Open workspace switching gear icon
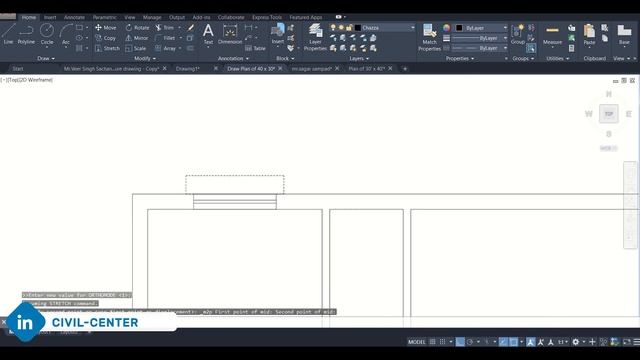Screen dimensions: 640x360 click(x=576, y=342)
